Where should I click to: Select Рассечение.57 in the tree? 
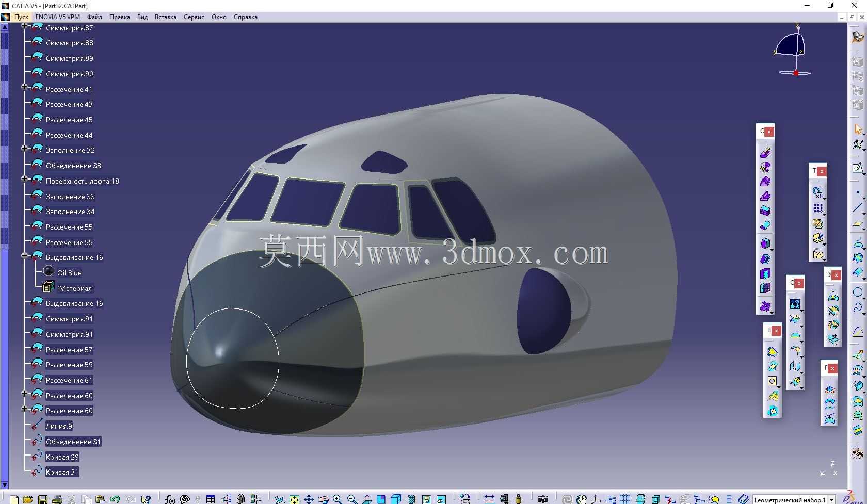[69, 350]
